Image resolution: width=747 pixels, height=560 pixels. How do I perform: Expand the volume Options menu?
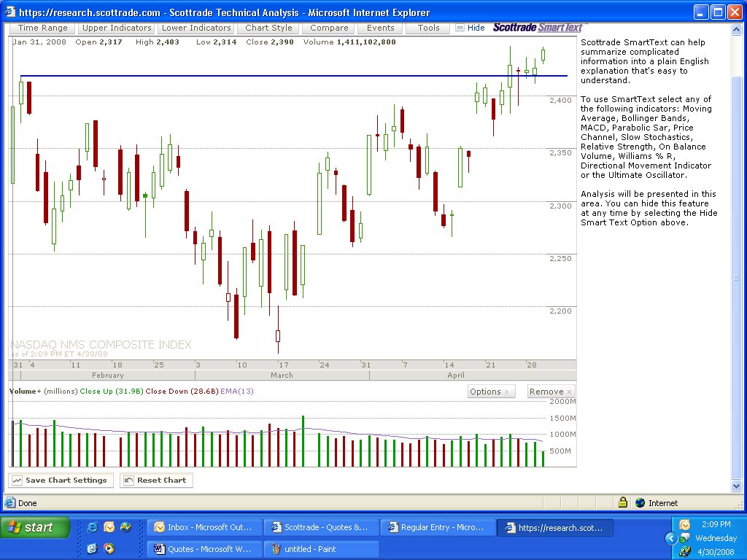[x=491, y=392]
